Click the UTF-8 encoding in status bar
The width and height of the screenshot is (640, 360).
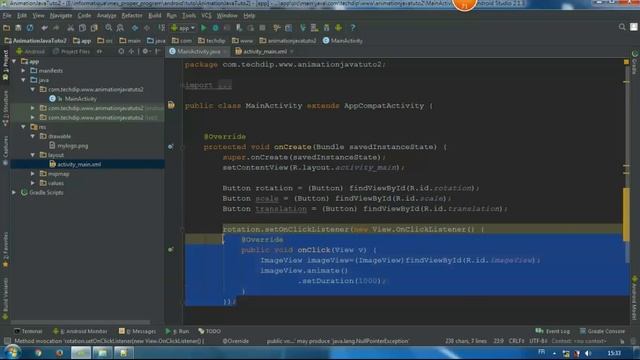point(538,341)
